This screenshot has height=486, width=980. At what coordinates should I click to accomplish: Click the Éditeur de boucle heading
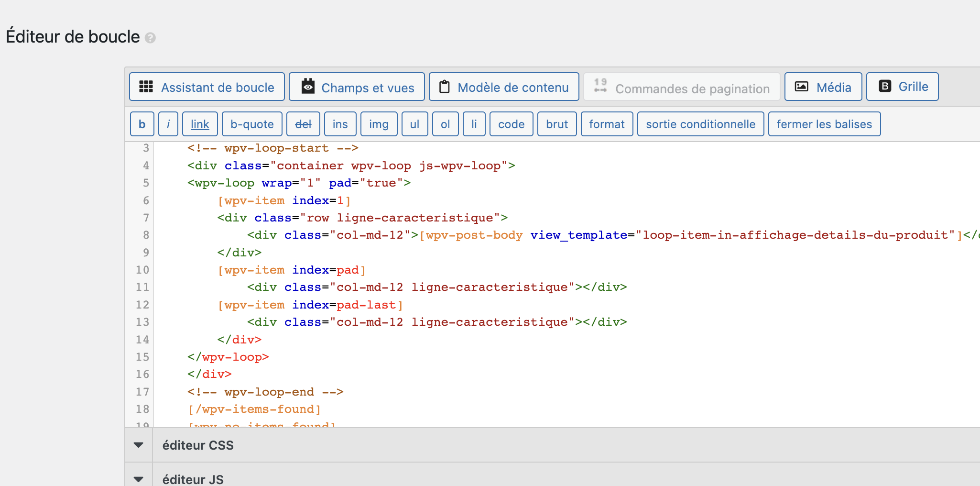click(73, 37)
